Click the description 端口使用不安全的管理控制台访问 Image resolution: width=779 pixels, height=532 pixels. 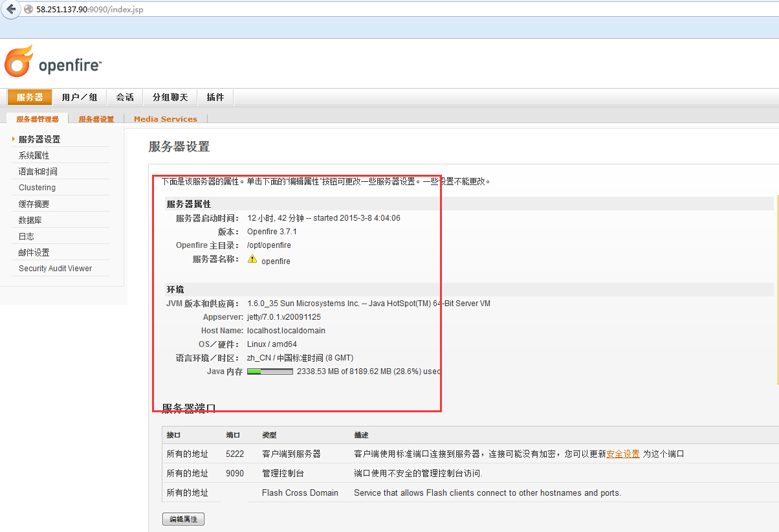point(418,473)
